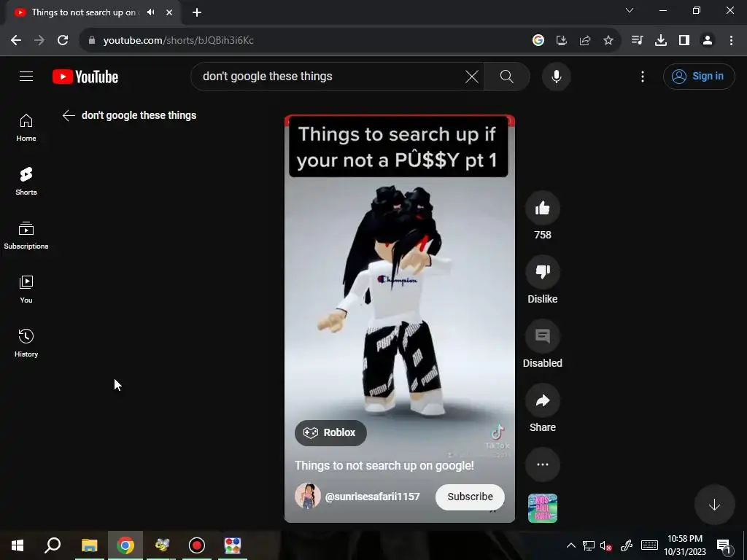Open Home in sidebar
747x560 pixels.
pos(26,128)
